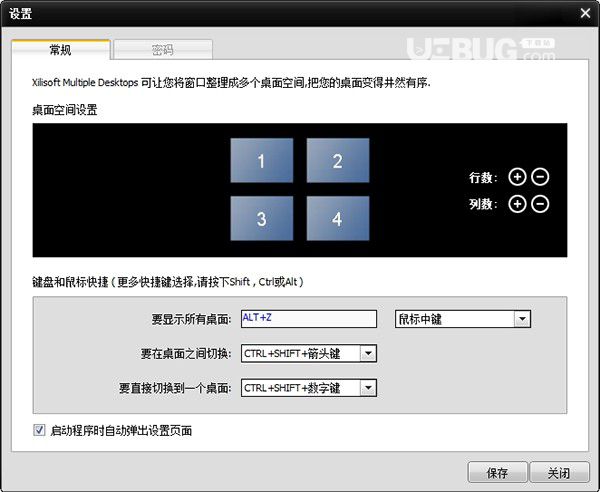Click the minus icon for 行数 rows
Viewport: 600px width, 492px height.
coord(540,177)
